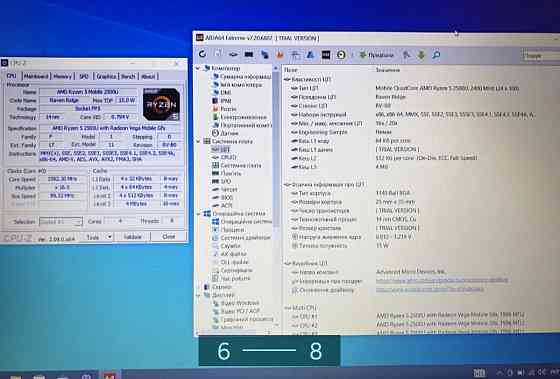
Task: Open the product information link in AIDA64
Action: click(442, 280)
